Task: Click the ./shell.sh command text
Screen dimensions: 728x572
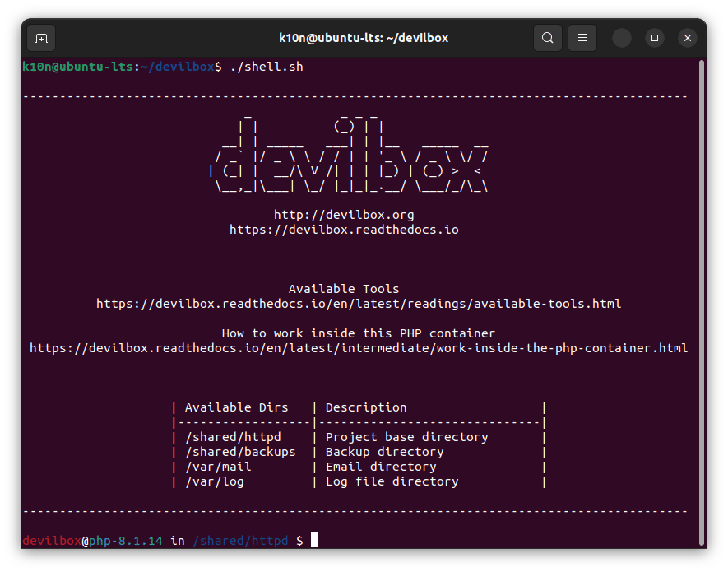Action: coord(266,67)
